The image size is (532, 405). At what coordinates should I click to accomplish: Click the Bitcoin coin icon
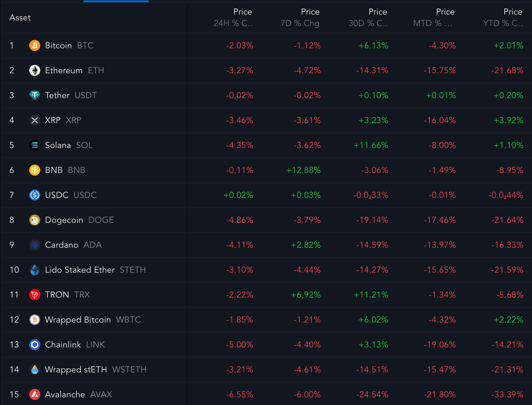tap(35, 46)
